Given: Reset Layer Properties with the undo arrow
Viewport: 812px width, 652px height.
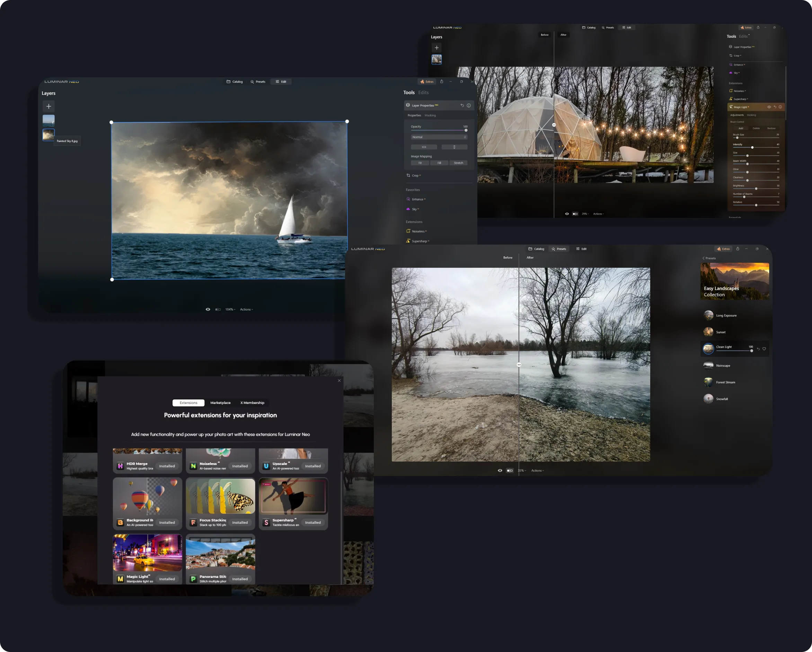Looking at the screenshot, I should pos(462,105).
